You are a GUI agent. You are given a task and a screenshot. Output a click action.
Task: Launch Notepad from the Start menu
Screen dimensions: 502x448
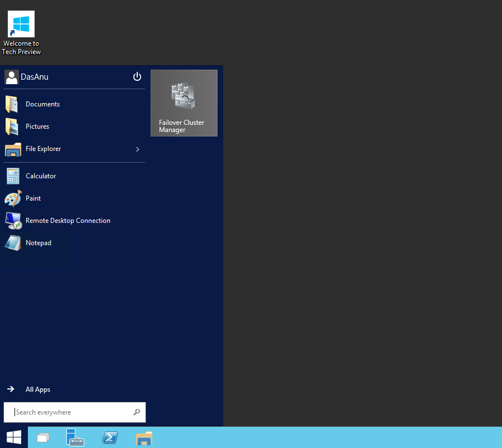tap(38, 243)
